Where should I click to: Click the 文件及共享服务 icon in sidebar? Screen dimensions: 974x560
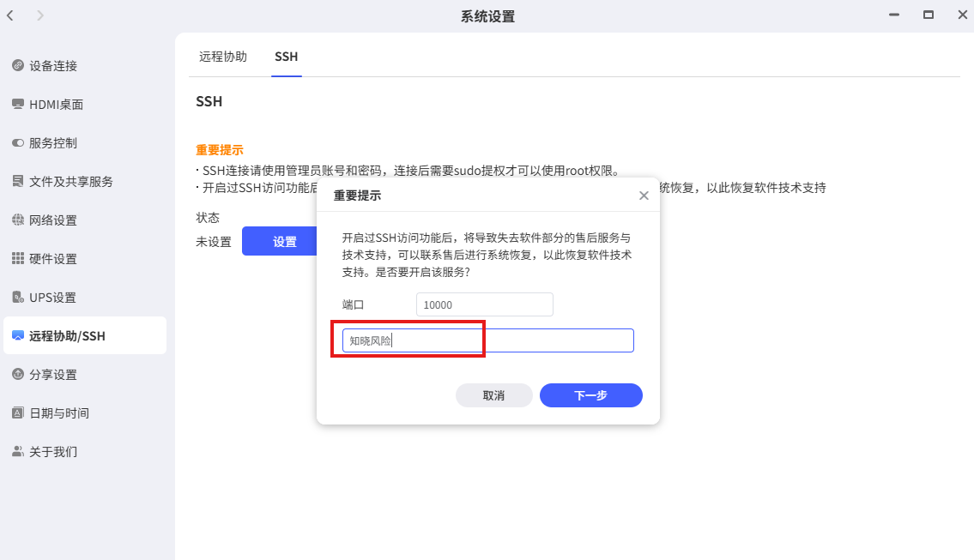[x=18, y=182]
